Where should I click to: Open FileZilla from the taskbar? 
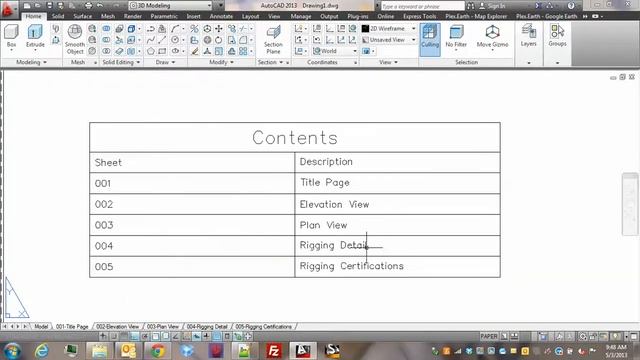pyautogui.click(x=273, y=351)
